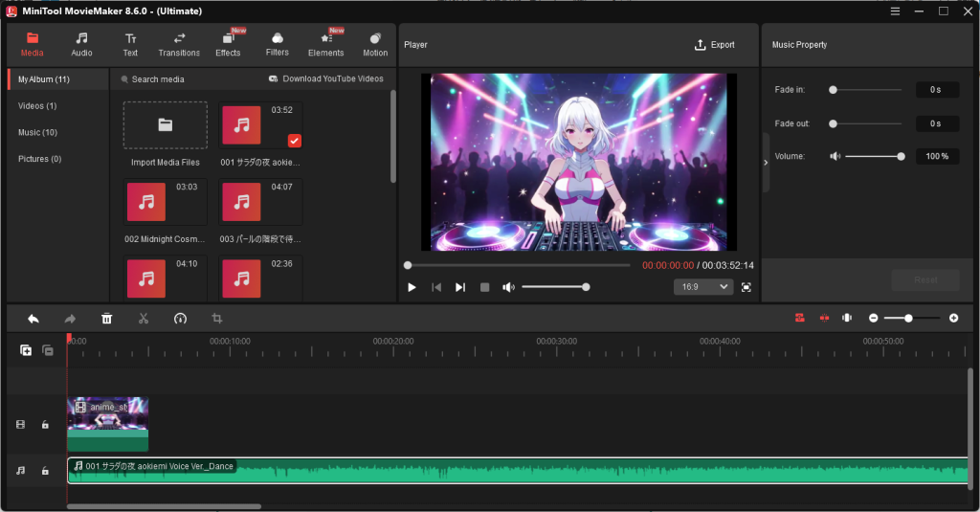The width and height of the screenshot is (980, 512).
Task: Open fullscreen preview in the player
Action: [x=746, y=287]
